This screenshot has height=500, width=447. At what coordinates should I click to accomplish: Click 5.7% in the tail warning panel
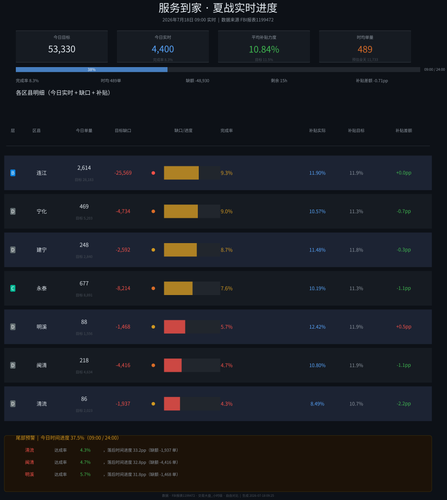pyautogui.click(x=85, y=474)
